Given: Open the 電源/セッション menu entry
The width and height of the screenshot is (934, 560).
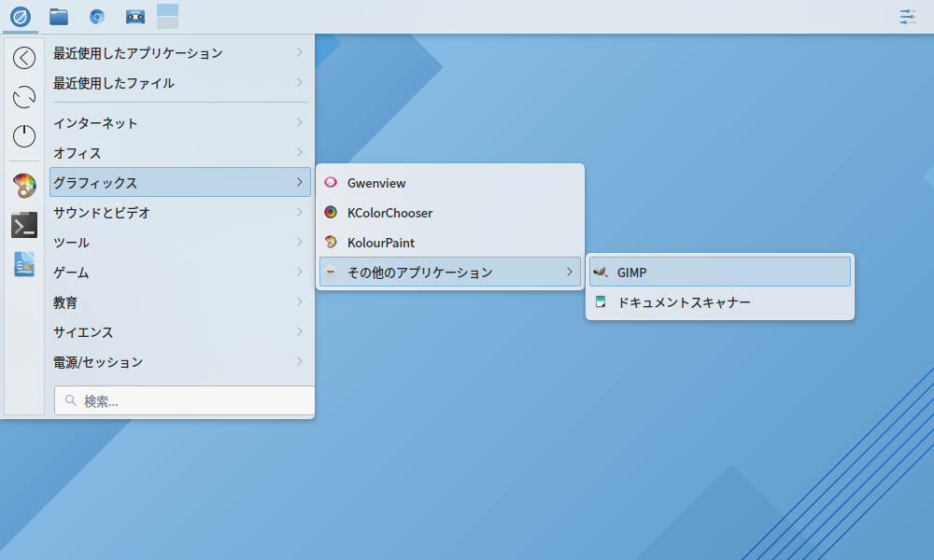Looking at the screenshot, I should pyautogui.click(x=180, y=361).
